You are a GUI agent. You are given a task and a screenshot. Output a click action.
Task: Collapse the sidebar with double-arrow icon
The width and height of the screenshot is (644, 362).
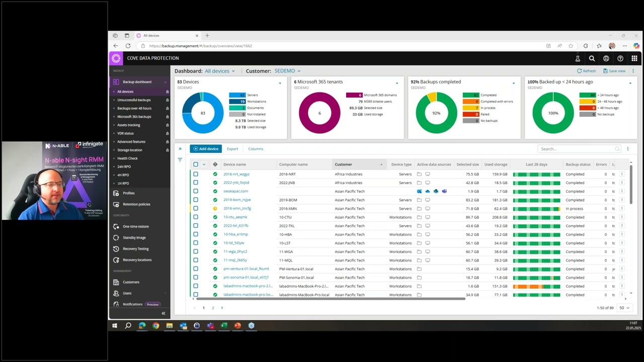click(163, 313)
